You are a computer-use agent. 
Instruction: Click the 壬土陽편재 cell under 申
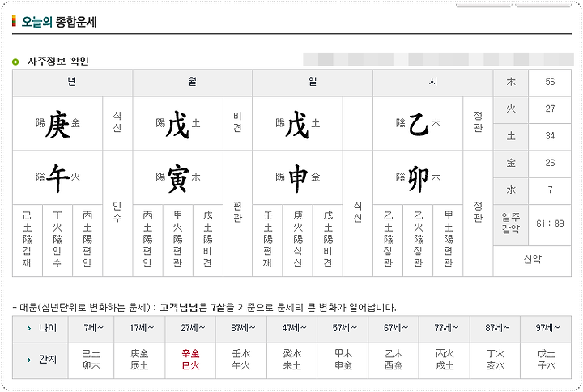point(267,240)
